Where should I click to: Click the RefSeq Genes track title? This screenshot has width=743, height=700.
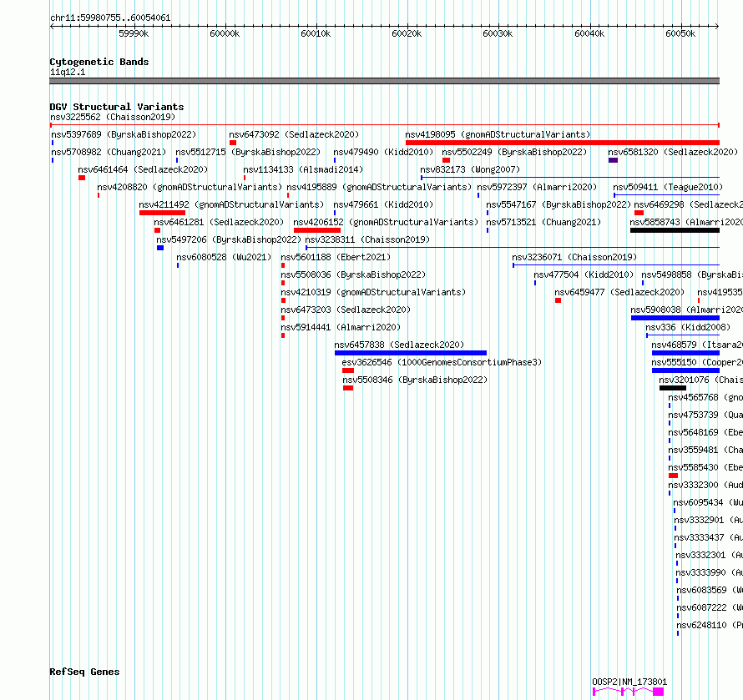[84, 672]
